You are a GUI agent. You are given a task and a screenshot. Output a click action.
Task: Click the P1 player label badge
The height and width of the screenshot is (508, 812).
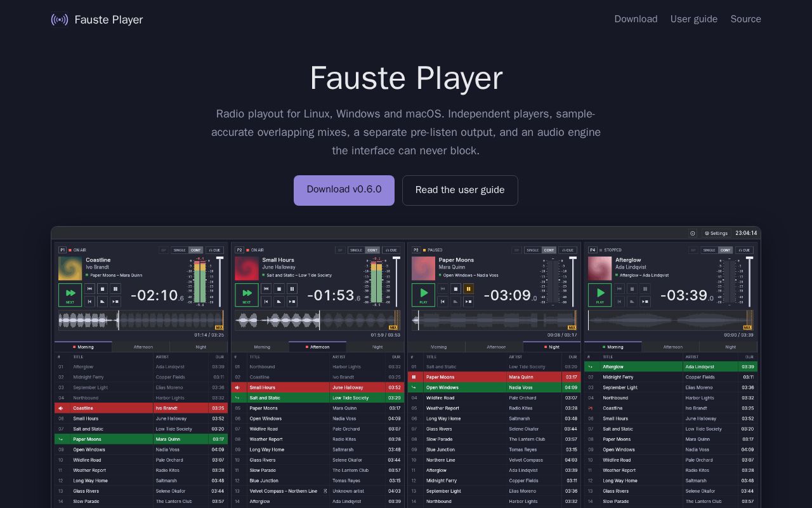pyautogui.click(x=62, y=250)
